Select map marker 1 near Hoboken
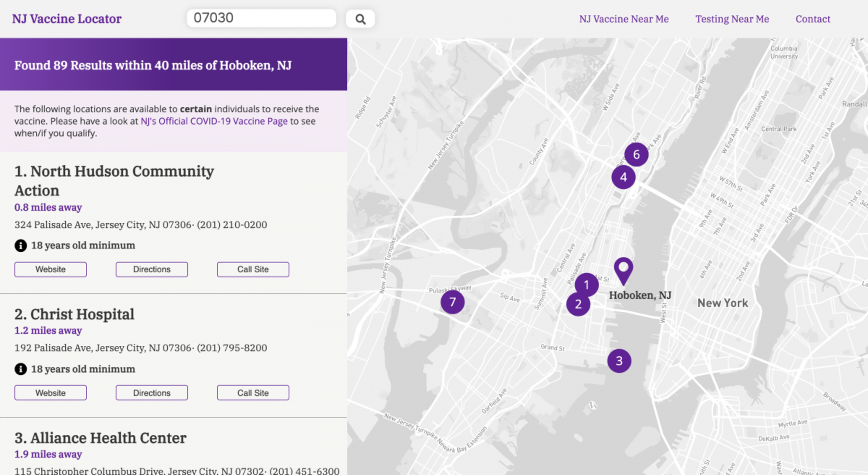The image size is (868, 475). 587,285
